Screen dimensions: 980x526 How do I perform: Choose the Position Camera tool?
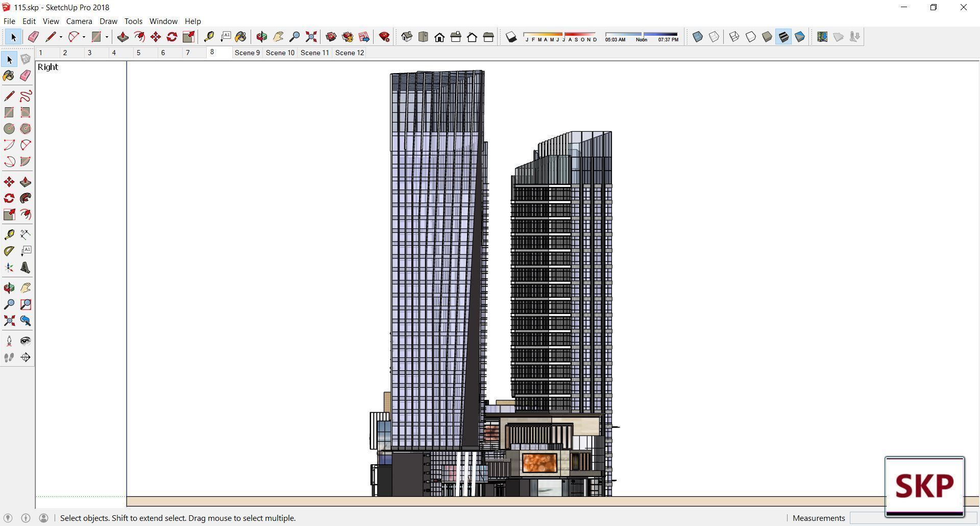click(x=9, y=341)
